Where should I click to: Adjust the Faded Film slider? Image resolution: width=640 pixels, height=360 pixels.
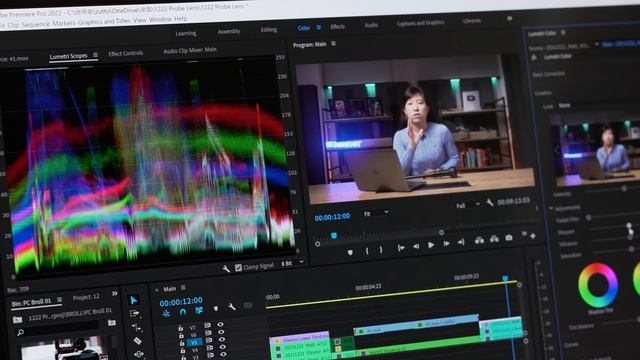click(588, 218)
